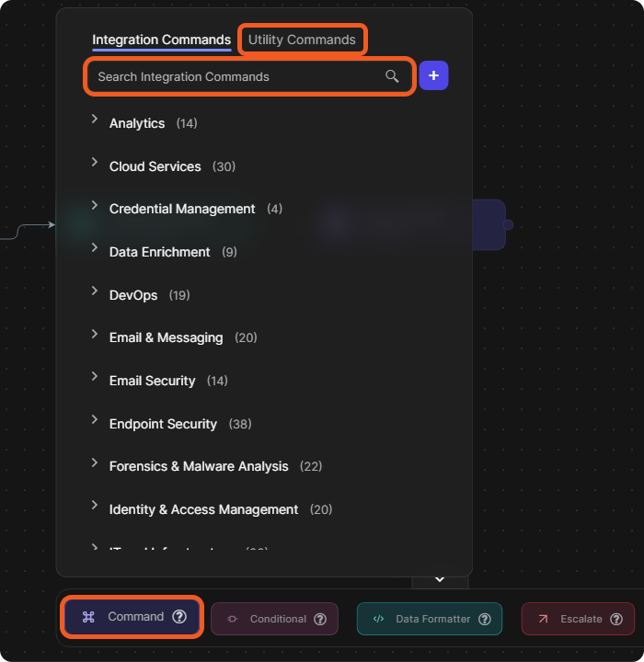Switch to the Utility Commands tab
Image resolution: width=644 pixels, height=662 pixels.
pos(302,40)
